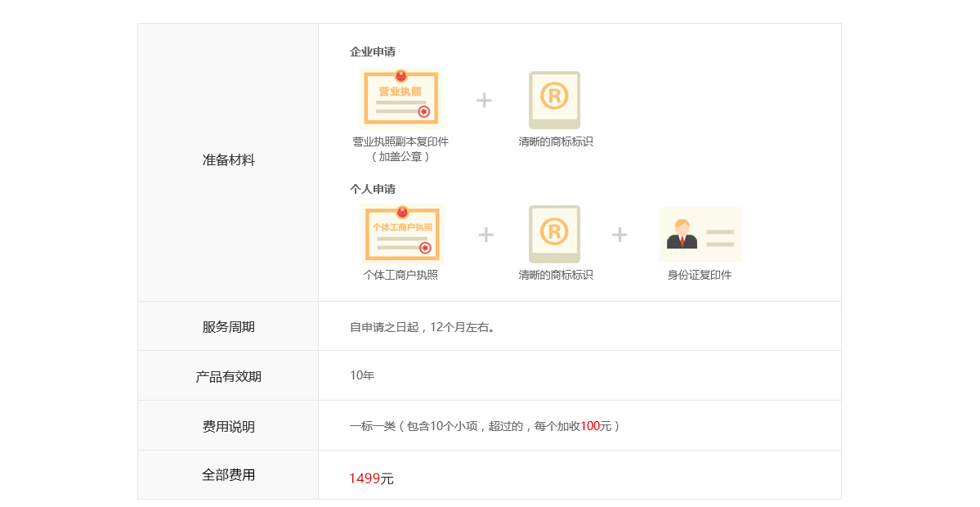Select the 服务周期 row label
Viewport: 980px width, 507px height.
229,326
